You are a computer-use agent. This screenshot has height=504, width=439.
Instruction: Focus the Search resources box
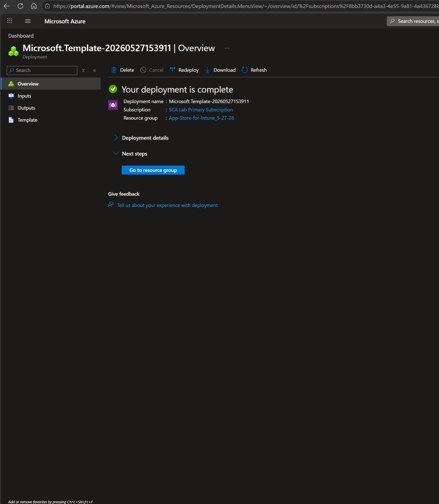[x=413, y=21]
